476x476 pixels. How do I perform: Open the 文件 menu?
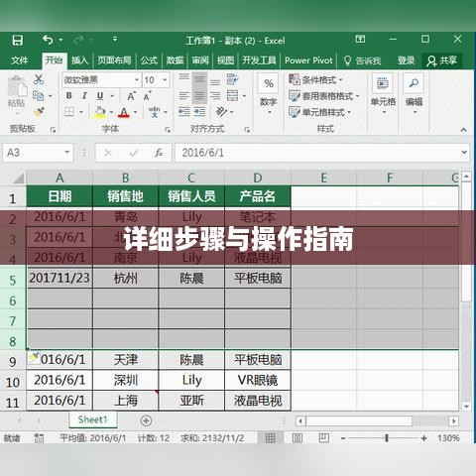click(x=19, y=60)
